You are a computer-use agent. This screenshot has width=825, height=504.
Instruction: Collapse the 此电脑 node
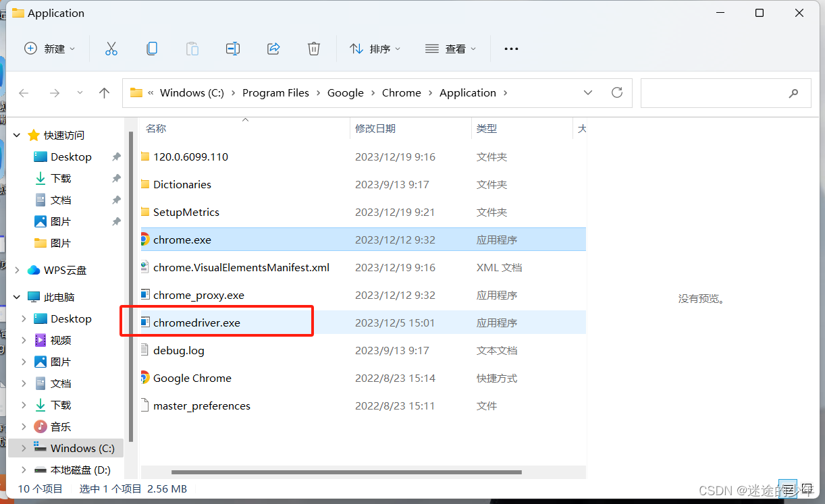17,297
